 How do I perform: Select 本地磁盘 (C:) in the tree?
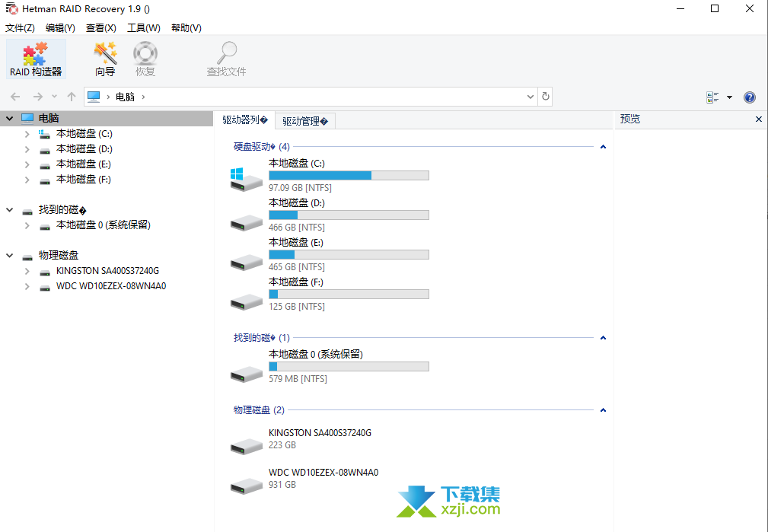(84, 134)
